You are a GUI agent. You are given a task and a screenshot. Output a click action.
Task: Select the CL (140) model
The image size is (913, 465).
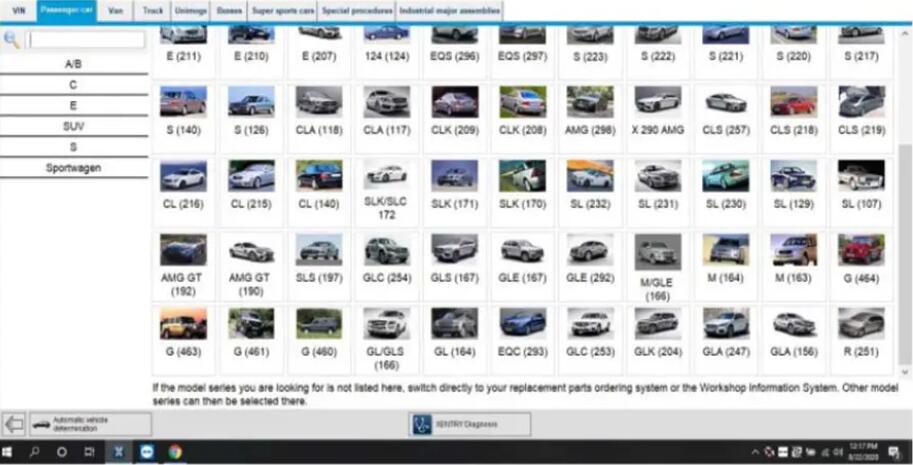[319, 191]
